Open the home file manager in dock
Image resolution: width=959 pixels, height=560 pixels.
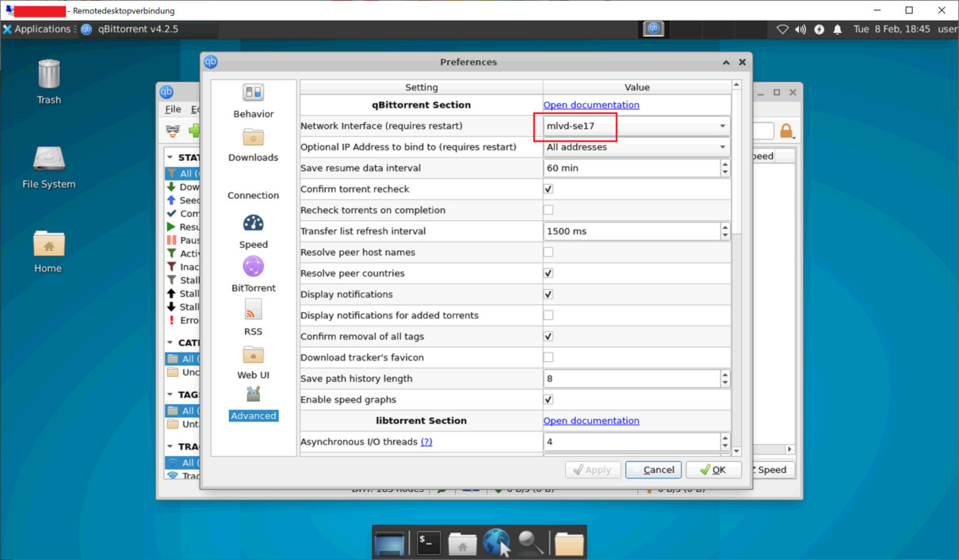(x=462, y=543)
